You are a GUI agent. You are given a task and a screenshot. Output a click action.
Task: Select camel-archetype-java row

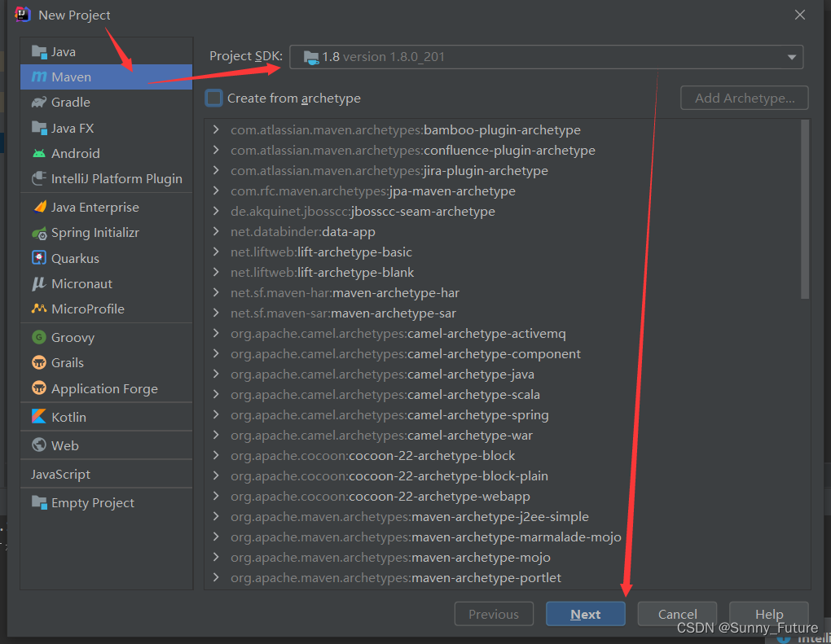pyautogui.click(x=503, y=374)
